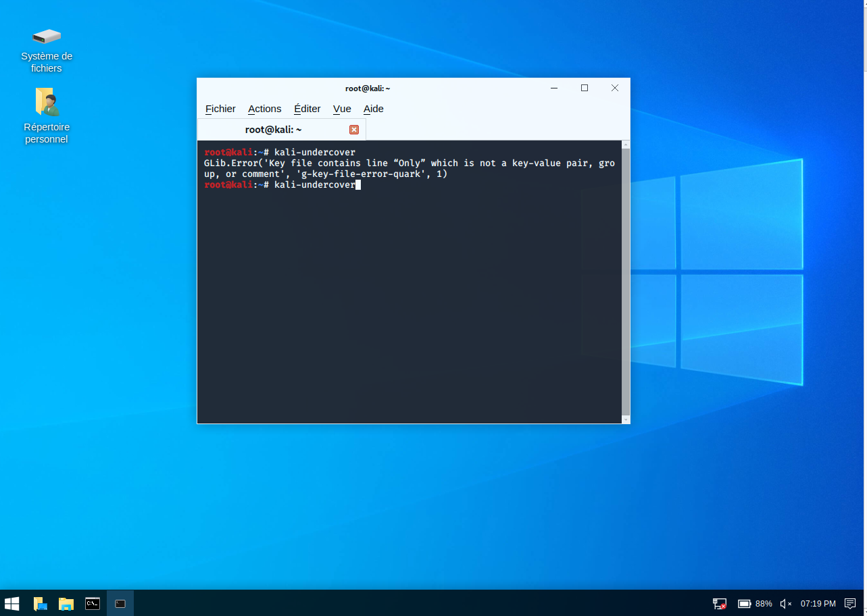The height and width of the screenshot is (616, 867).
Task: Click the clock showing 07:19 PM
Action: pyautogui.click(x=818, y=603)
